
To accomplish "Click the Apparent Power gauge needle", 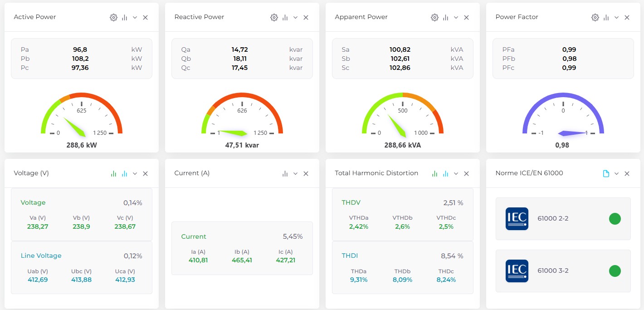I will (x=397, y=126).
